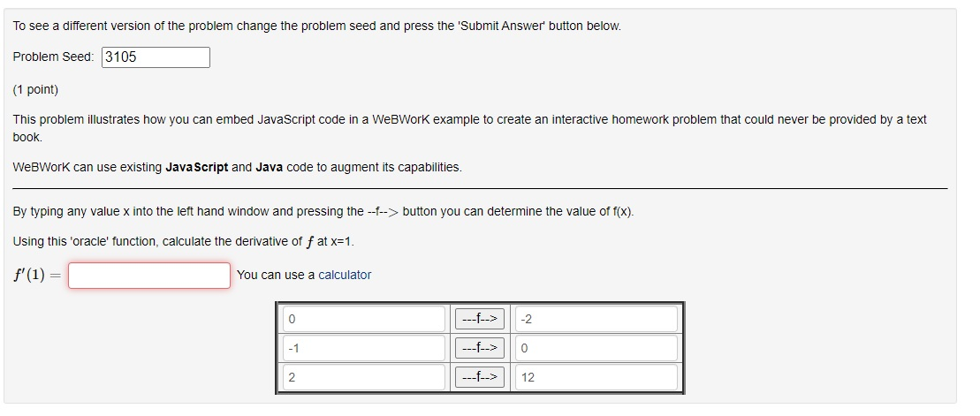Click the bold JavaScript word

click(x=197, y=168)
